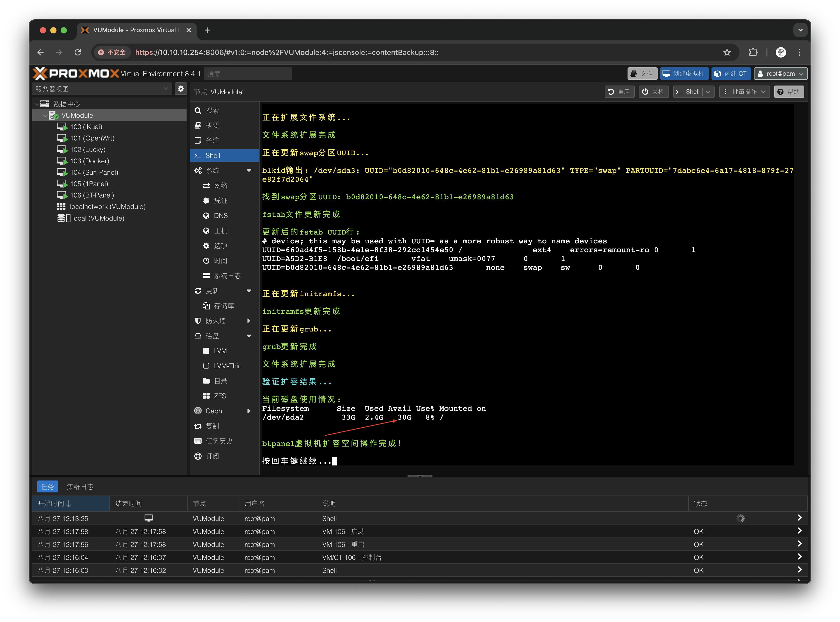Viewport: 840px width, 622px height.
Task: Select the 概要 summary menu item
Action: (x=212, y=125)
